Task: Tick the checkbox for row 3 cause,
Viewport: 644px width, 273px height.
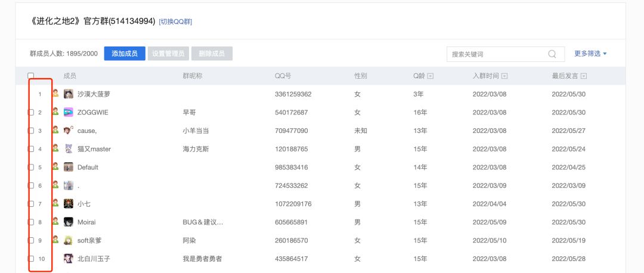Action: pyautogui.click(x=31, y=131)
